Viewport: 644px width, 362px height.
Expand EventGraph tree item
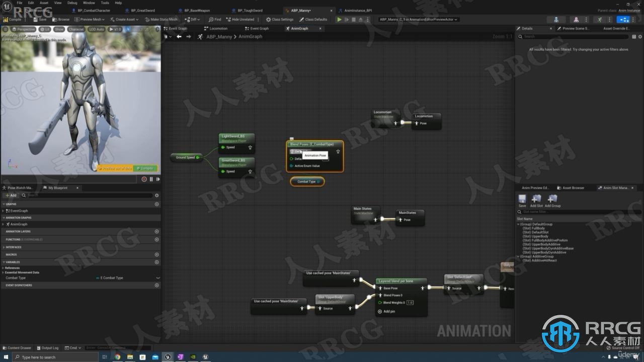(x=4, y=211)
